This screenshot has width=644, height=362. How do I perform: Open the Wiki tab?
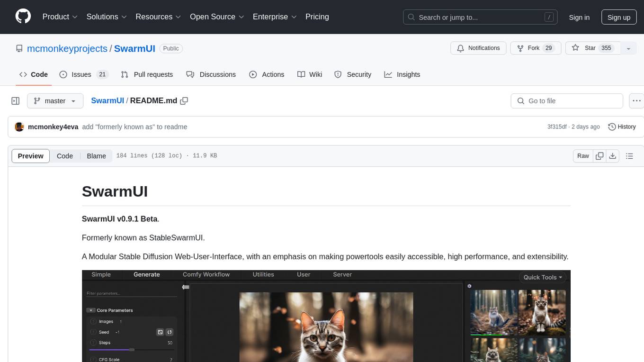point(310,74)
